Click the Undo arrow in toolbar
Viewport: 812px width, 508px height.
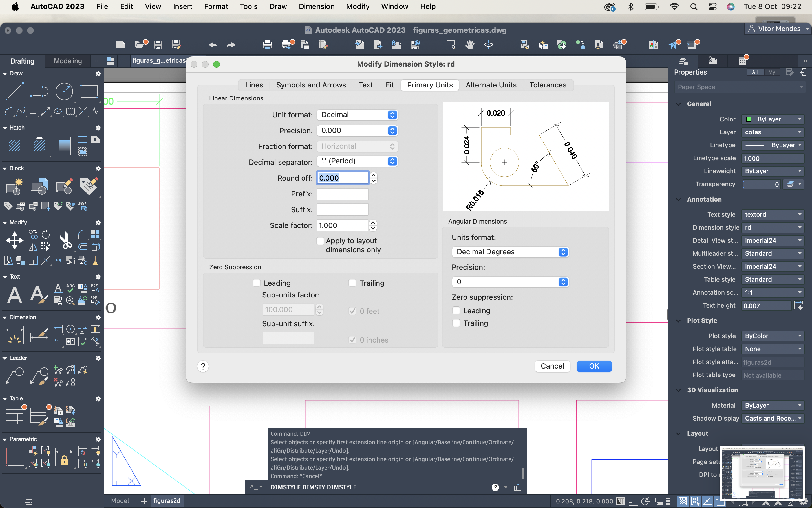(213, 45)
